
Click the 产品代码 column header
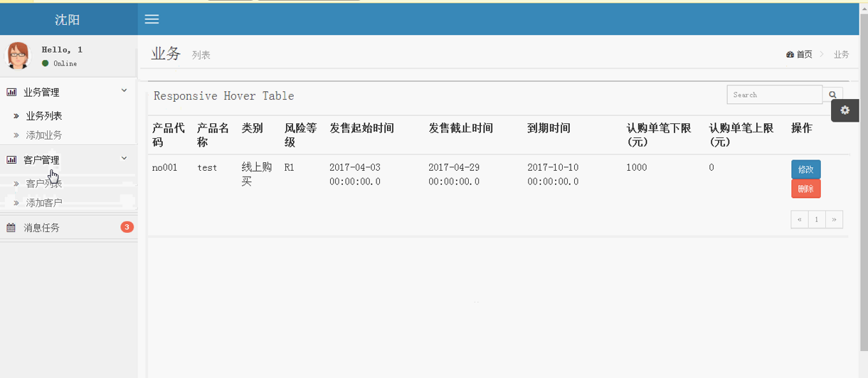point(169,135)
